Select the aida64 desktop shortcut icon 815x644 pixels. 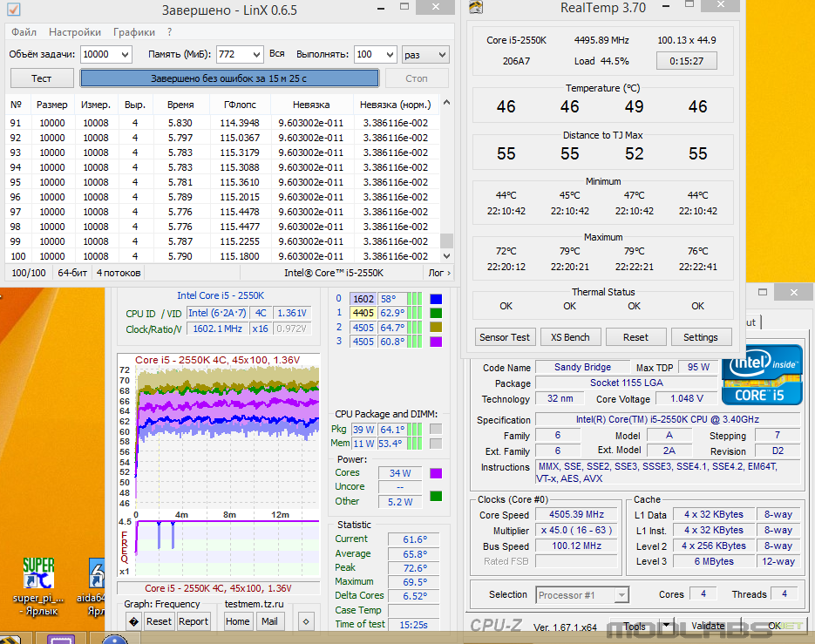pos(98,573)
